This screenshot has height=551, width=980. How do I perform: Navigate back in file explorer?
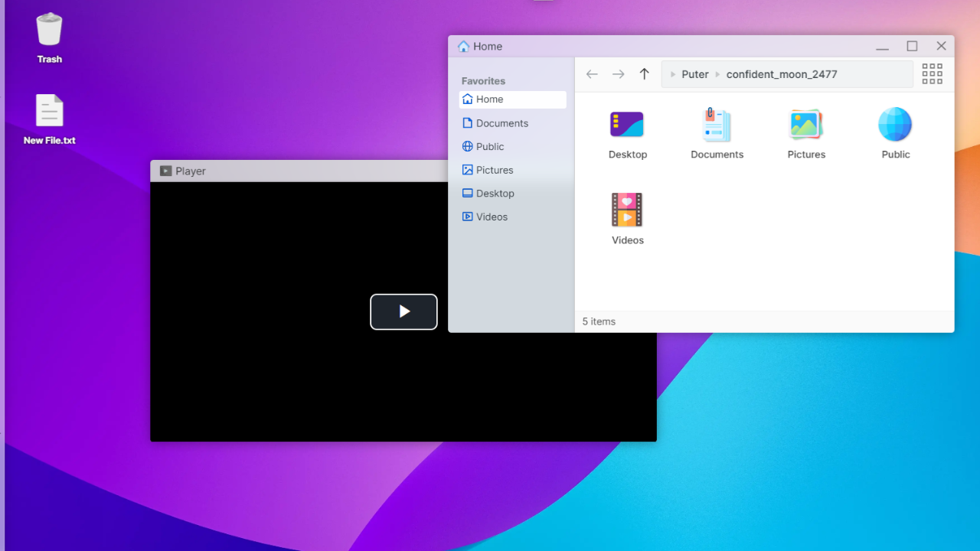click(x=592, y=74)
